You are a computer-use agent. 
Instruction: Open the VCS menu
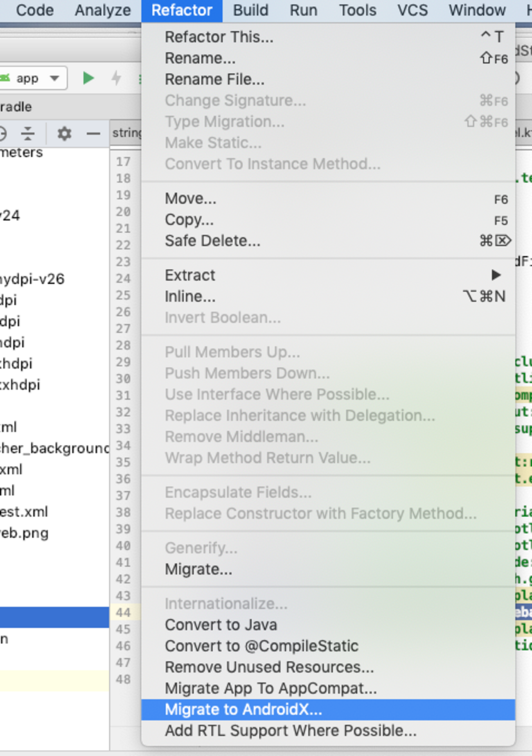[412, 10]
